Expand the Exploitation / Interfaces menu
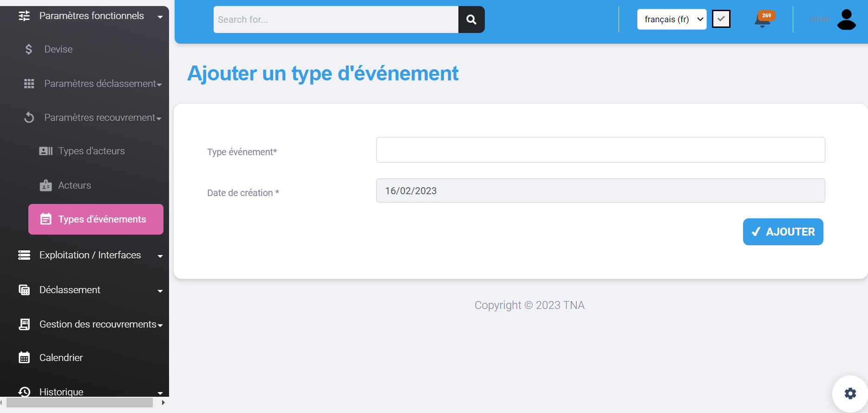Image resolution: width=868 pixels, height=413 pixels. [91, 255]
